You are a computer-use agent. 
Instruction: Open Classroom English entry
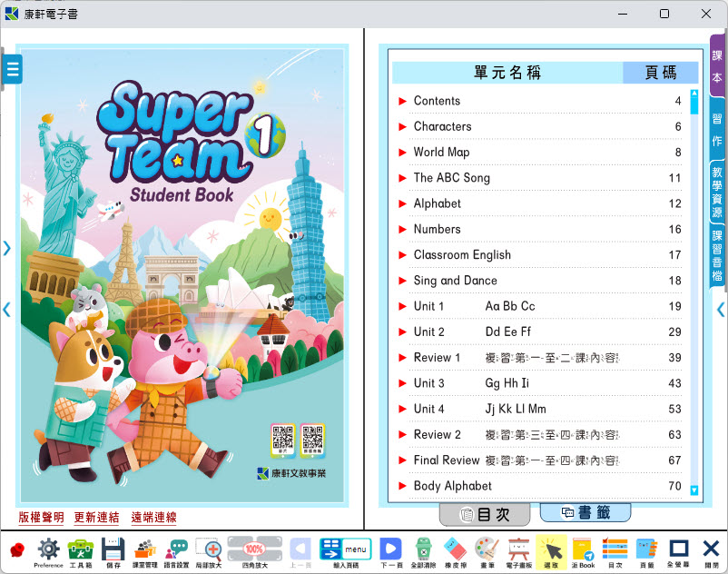[540, 255]
